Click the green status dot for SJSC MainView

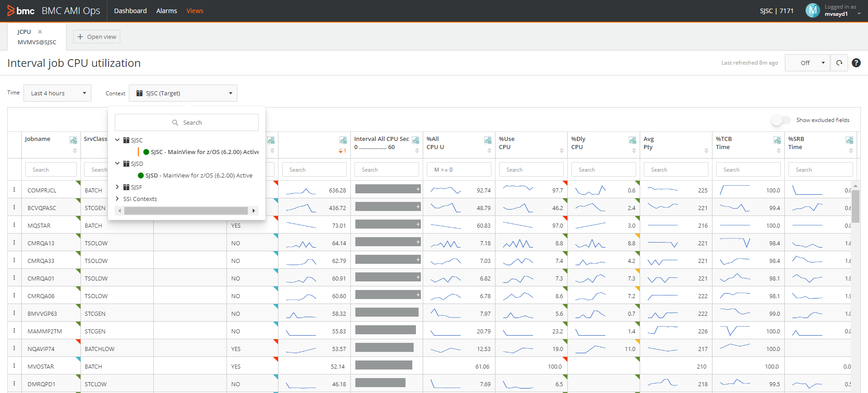pyautogui.click(x=146, y=152)
